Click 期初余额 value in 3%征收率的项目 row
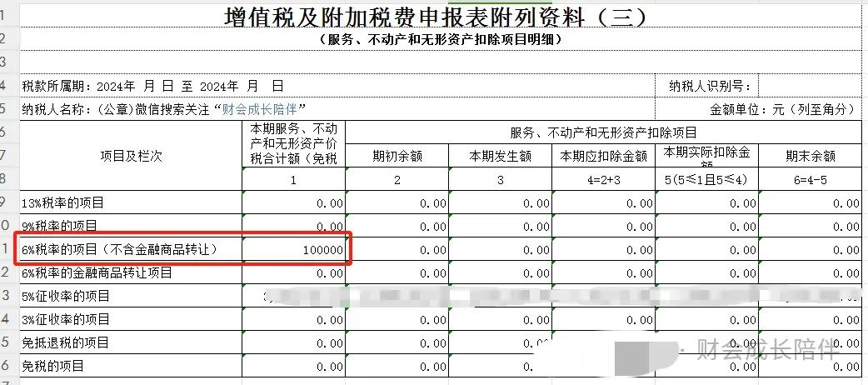 click(x=397, y=319)
